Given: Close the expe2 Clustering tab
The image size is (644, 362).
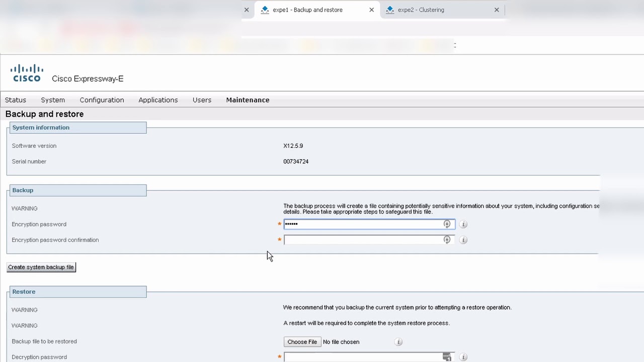Looking at the screenshot, I should tap(497, 10).
